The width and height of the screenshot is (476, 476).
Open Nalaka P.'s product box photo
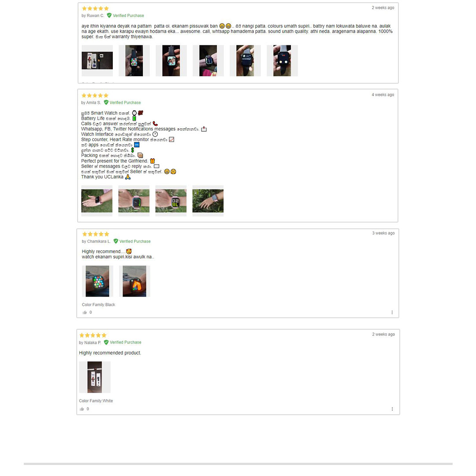pos(95,377)
